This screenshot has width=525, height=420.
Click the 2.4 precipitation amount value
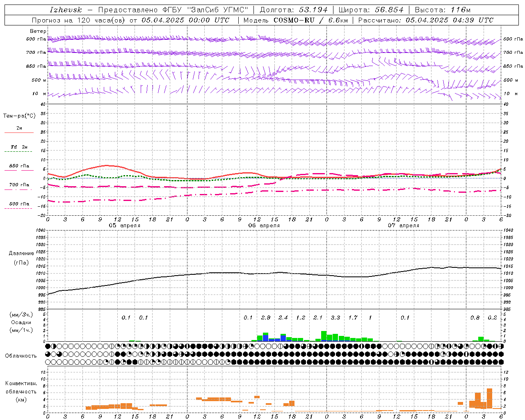coord(283,317)
